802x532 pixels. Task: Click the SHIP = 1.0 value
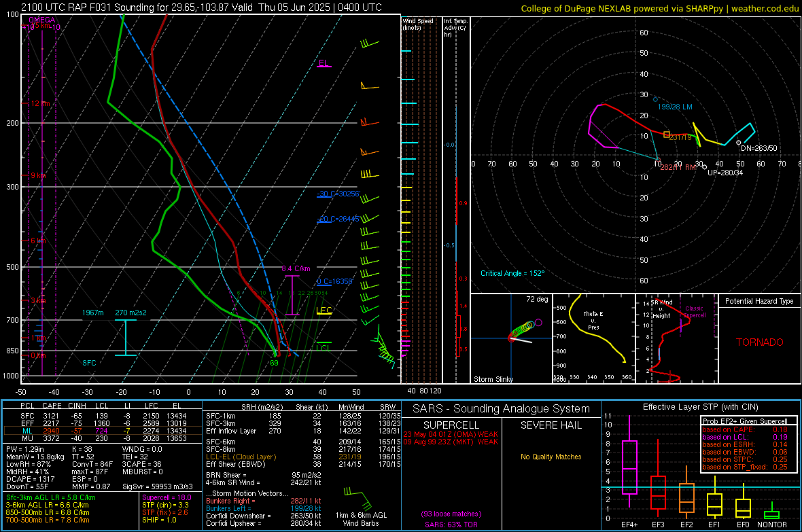point(159,520)
